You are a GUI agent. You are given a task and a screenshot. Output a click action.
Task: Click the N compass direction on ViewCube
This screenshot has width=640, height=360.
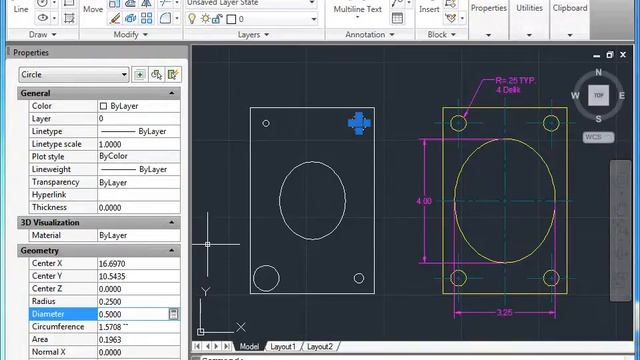click(x=598, y=72)
